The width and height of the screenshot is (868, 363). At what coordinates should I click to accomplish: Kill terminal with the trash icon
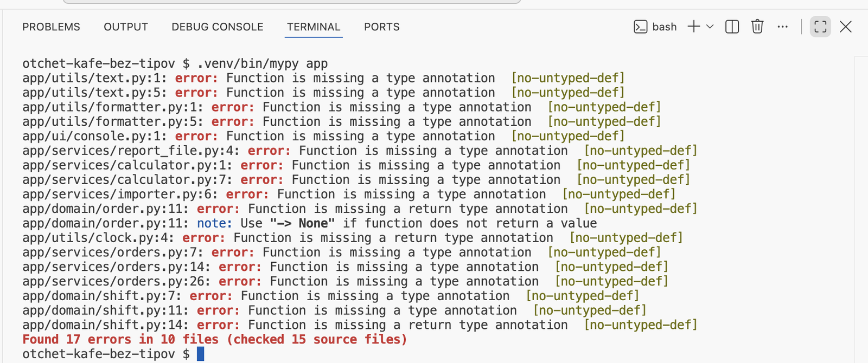[x=757, y=27]
